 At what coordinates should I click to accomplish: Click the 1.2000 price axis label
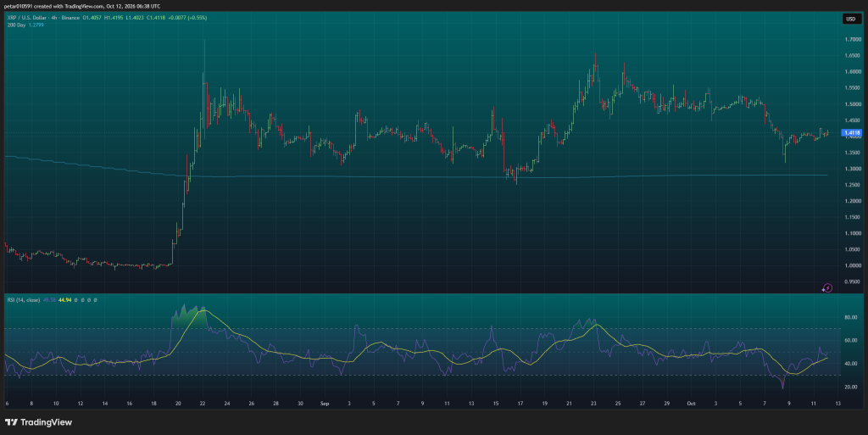(853, 201)
